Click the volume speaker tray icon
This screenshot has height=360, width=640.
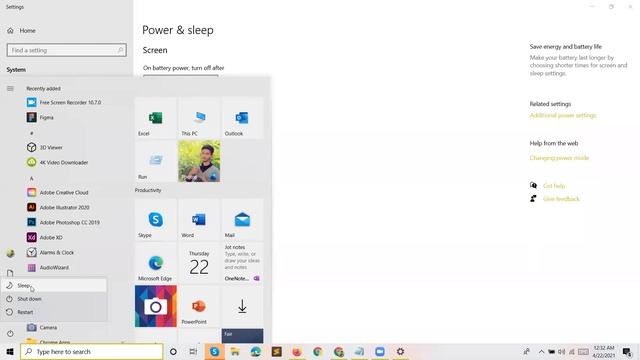(562, 351)
